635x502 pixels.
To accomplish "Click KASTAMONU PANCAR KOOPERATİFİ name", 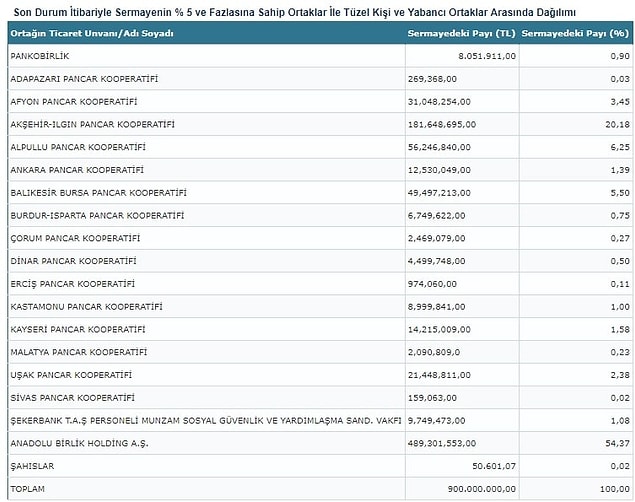I will pos(86,306).
